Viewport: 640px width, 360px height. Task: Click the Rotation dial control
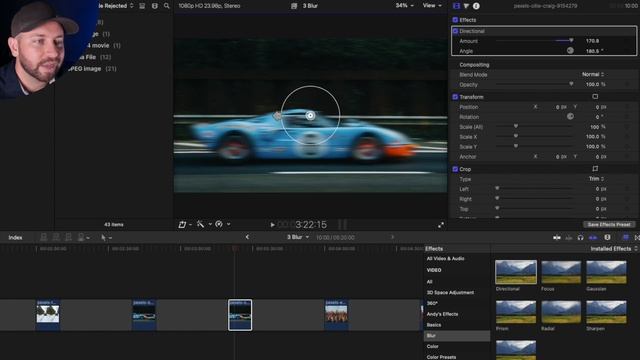570,116
